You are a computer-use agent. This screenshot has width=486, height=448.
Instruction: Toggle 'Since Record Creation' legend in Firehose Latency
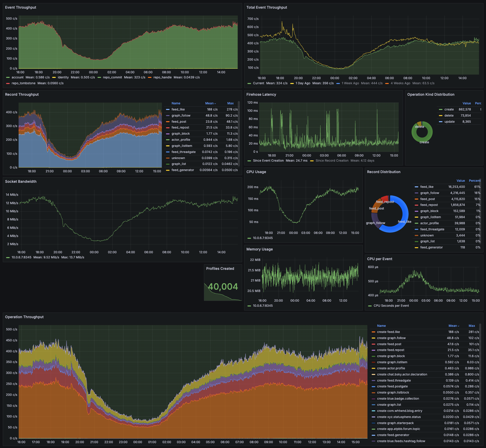[x=332, y=160]
